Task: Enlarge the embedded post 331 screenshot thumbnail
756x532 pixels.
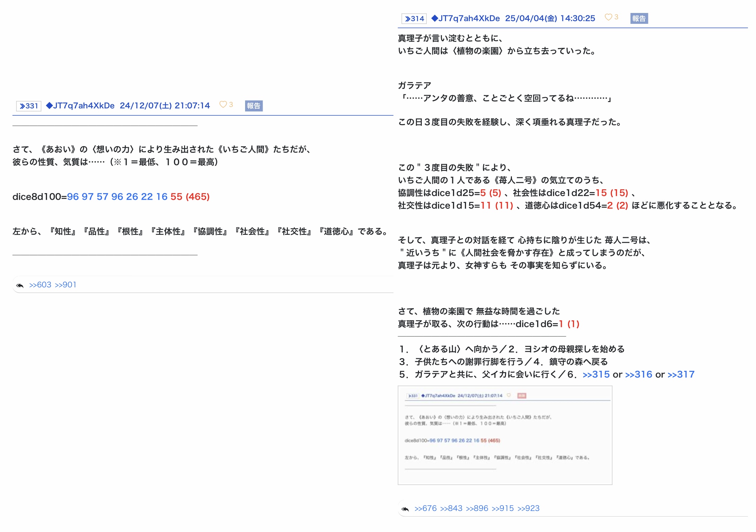Action: (505, 435)
